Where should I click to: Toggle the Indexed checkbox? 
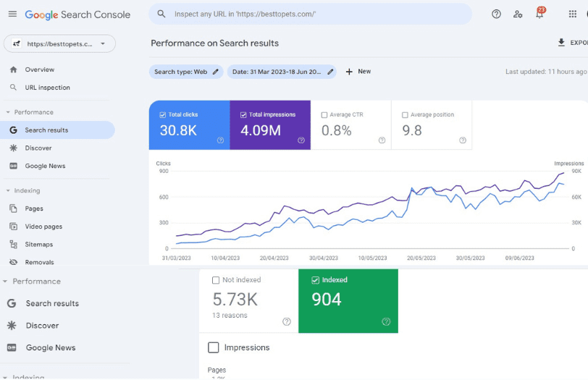316,280
